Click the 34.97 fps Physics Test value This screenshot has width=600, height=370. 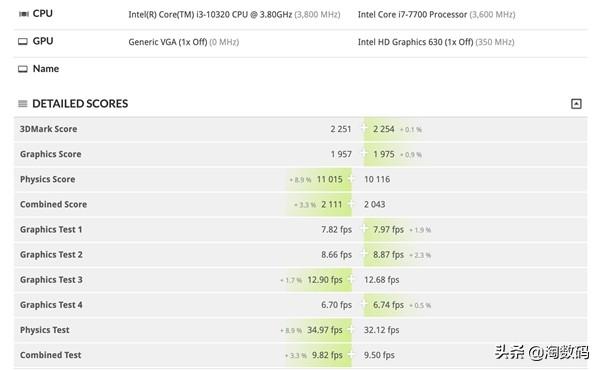325,330
